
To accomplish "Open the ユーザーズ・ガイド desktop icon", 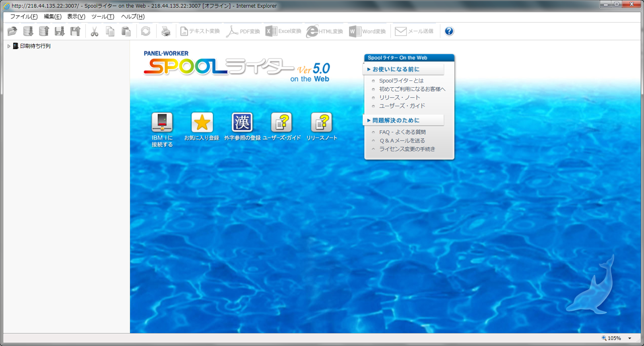I will (x=281, y=123).
